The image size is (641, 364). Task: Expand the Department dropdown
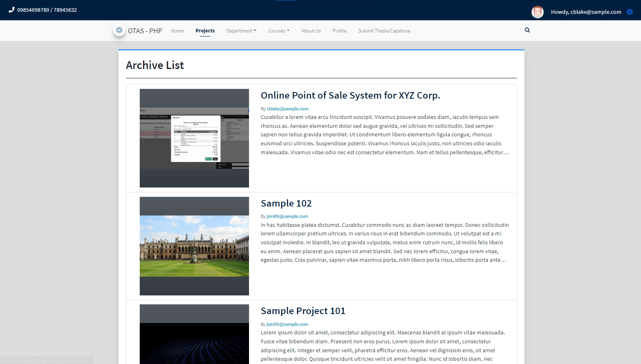click(x=241, y=31)
